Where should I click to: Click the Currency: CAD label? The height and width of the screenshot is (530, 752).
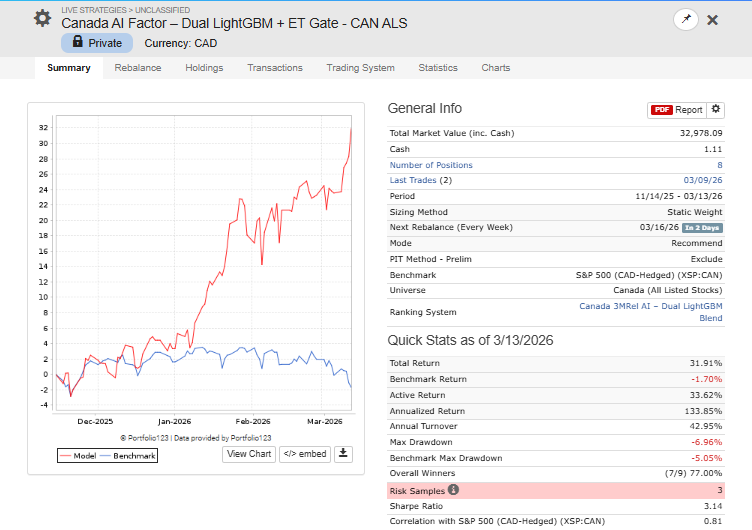point(181,43)
